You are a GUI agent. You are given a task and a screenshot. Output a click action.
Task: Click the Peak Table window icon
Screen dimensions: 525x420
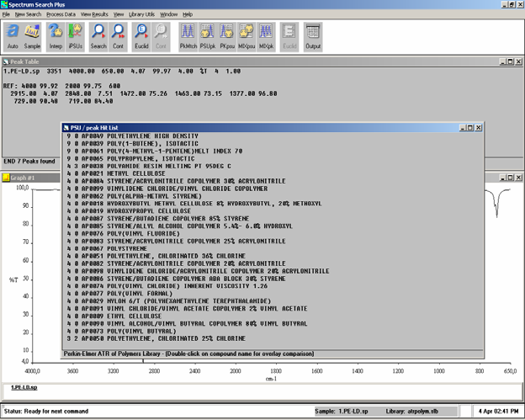coord(6,61)
